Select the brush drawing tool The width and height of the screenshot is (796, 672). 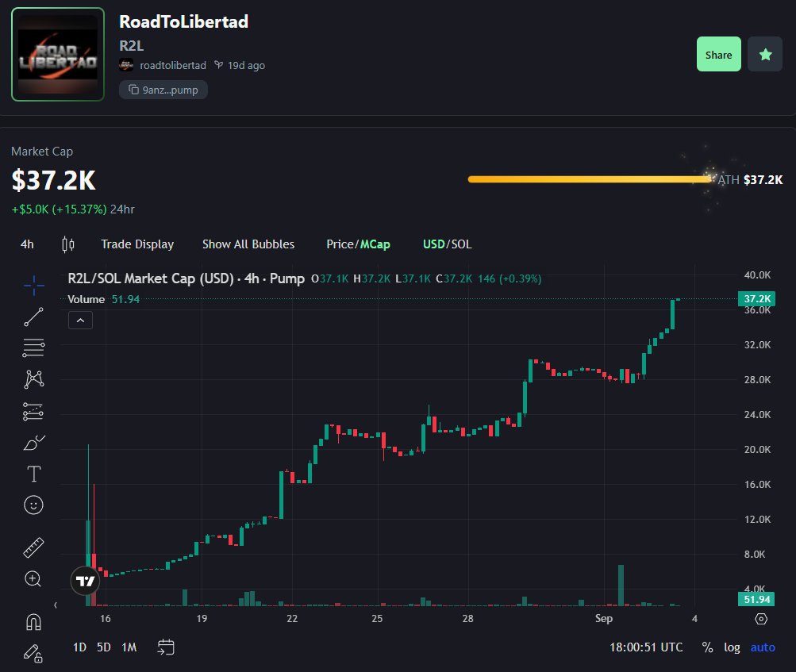point(33,443)
